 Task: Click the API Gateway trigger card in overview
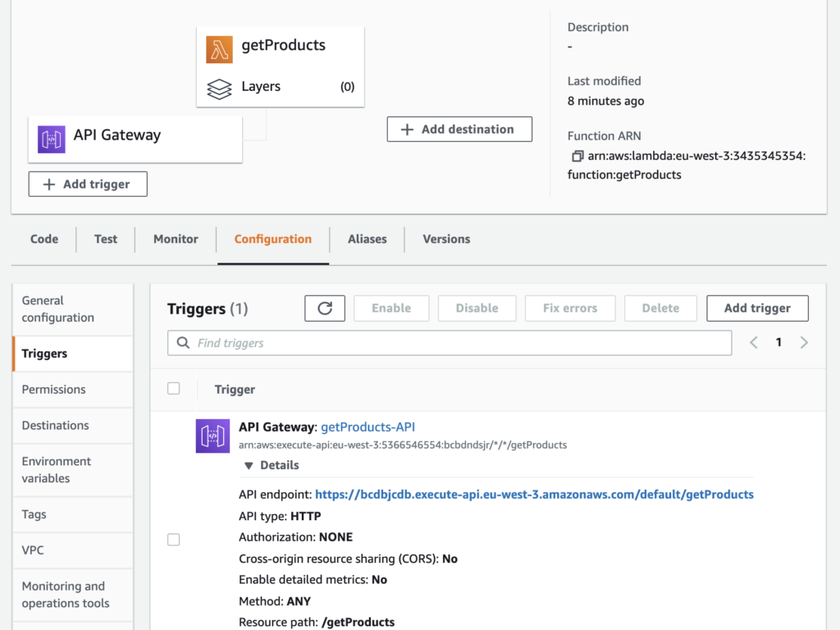click(x=135, y=139)
